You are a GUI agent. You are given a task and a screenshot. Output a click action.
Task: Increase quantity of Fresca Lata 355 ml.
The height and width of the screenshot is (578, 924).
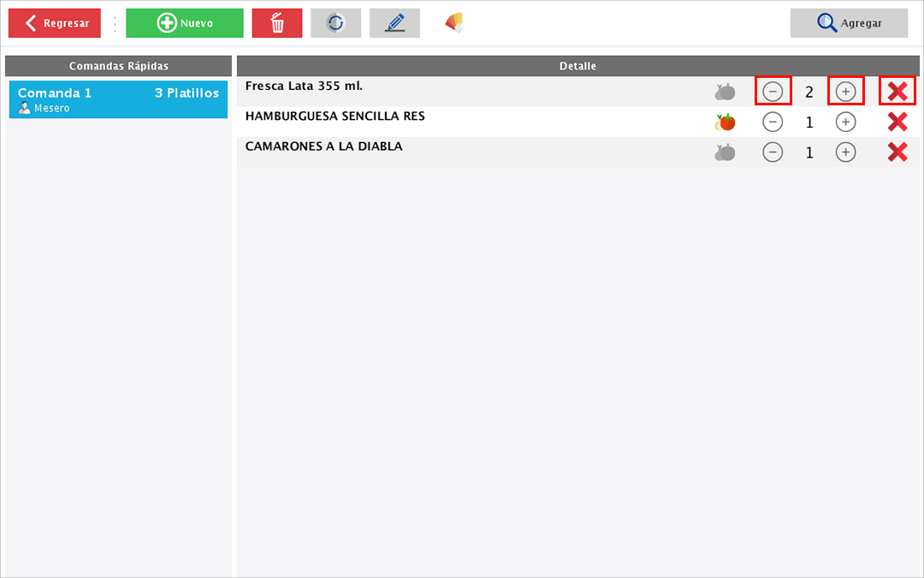845,92
